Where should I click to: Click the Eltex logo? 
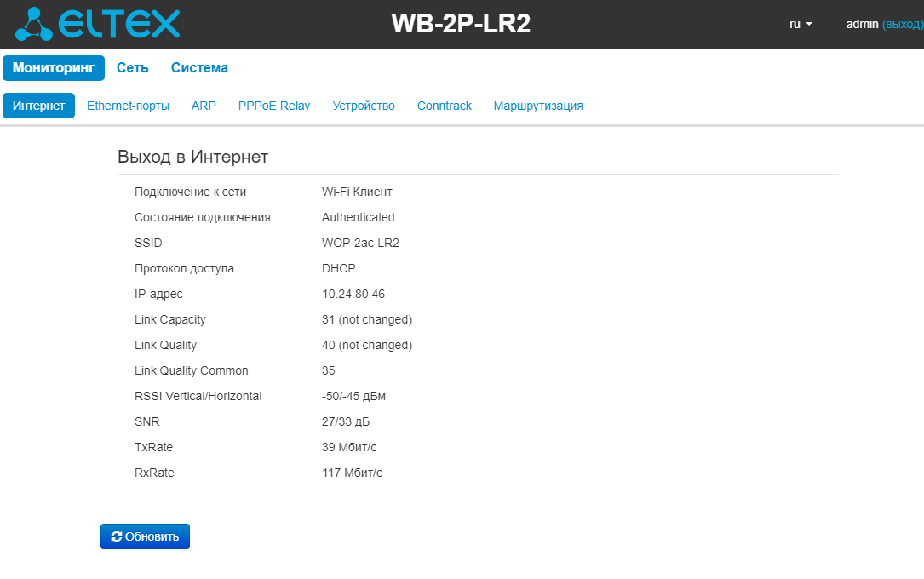click(97, 24)
